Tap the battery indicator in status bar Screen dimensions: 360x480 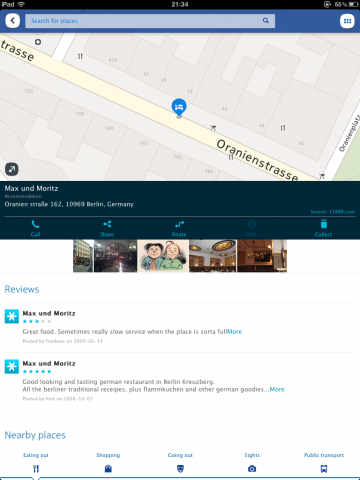(x=354, y=4)
